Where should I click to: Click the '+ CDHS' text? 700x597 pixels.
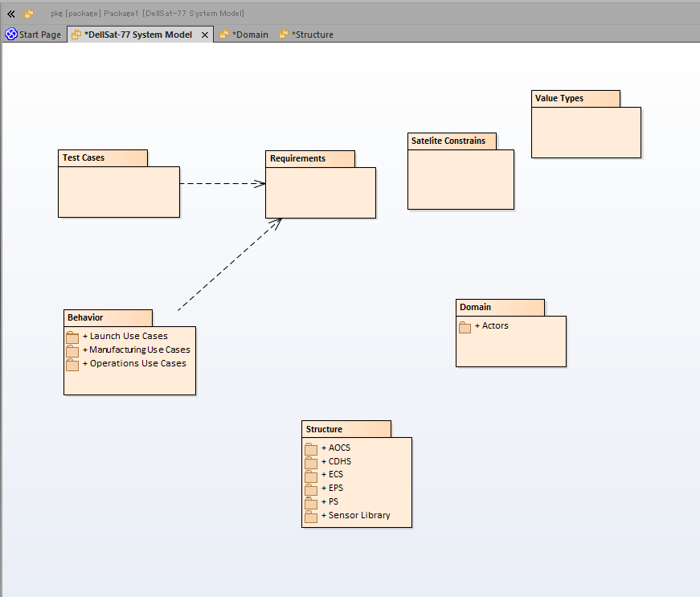click(336, 461)
